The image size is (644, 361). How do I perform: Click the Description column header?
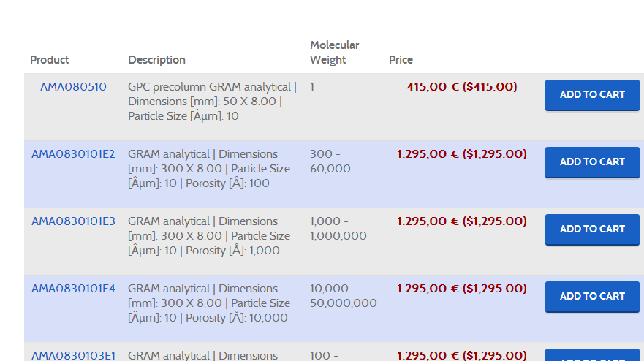click(x=156, y=60)
